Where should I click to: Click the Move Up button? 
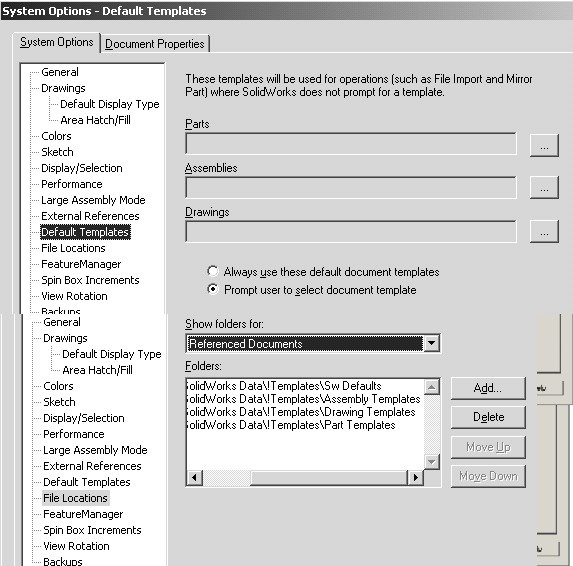tap(488, 447)
